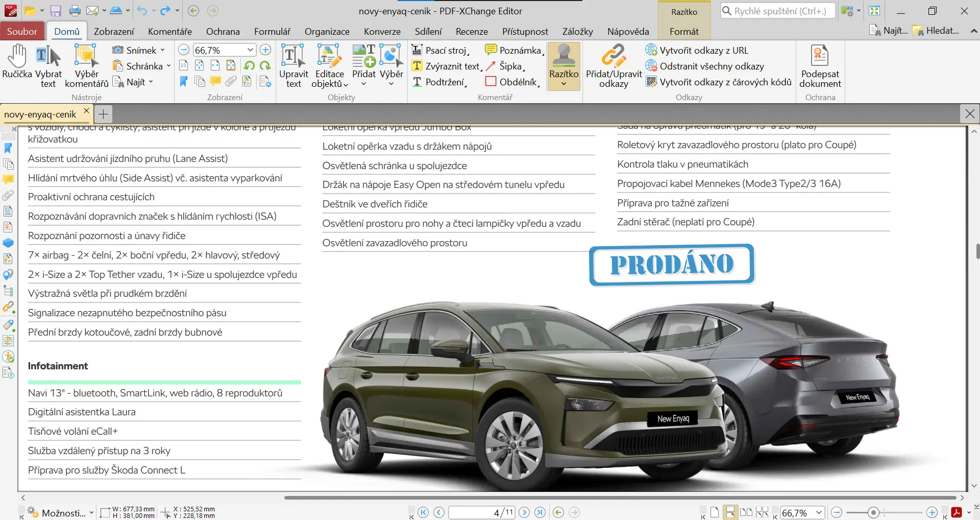Open the comments pane in left sidebar
980x520 pixels.
[x=8, y=180]
